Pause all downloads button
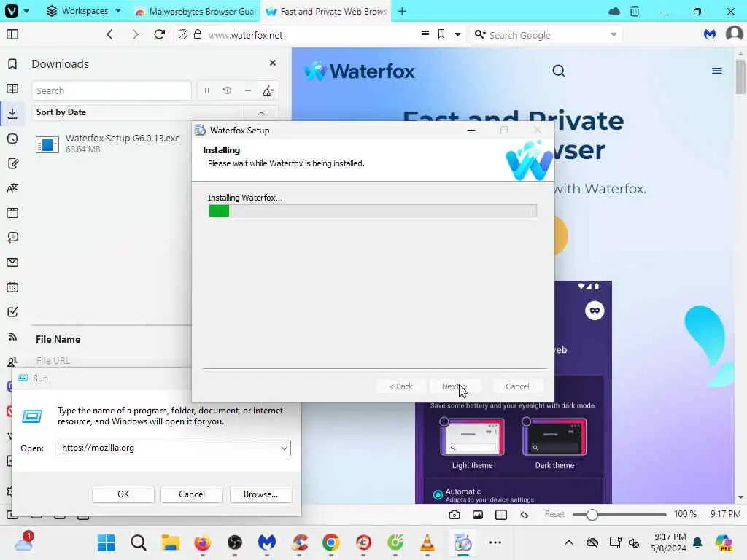 click(x=206, y=90)
